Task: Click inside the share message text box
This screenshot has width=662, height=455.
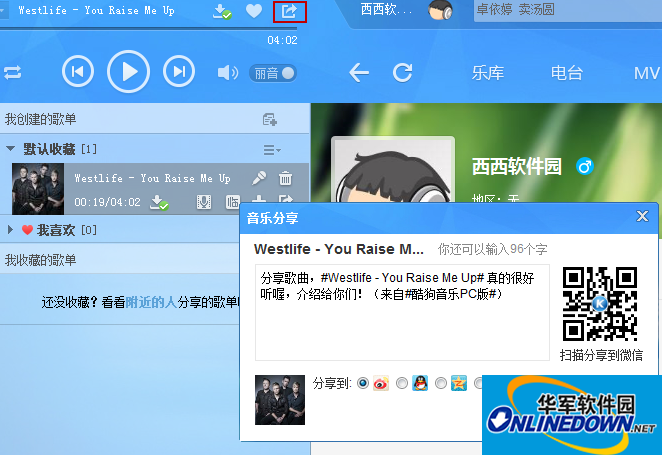Action: pos(402,312)
